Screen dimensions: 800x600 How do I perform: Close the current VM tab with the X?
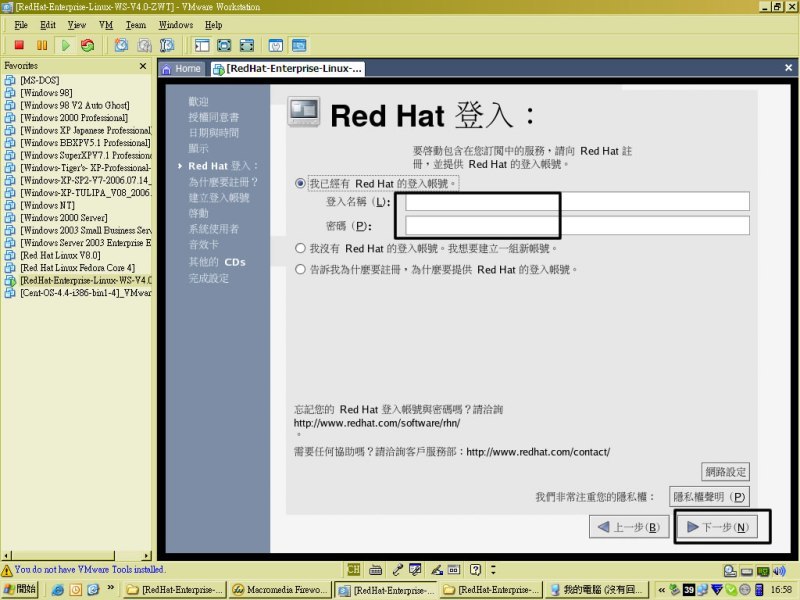[788, 67]
